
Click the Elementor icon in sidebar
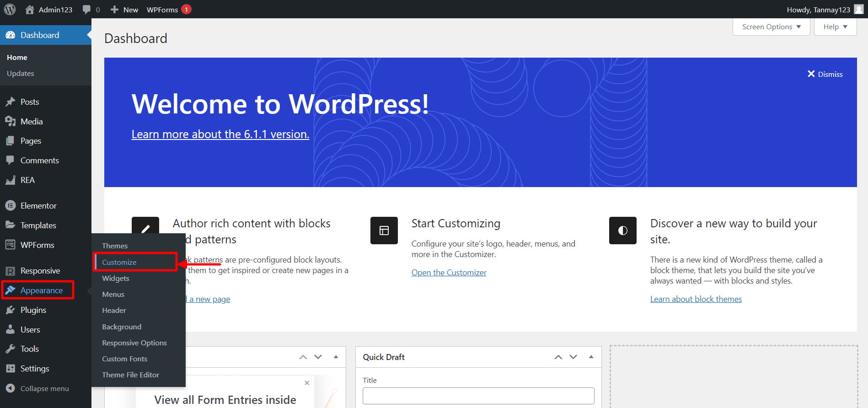(11, 206)
